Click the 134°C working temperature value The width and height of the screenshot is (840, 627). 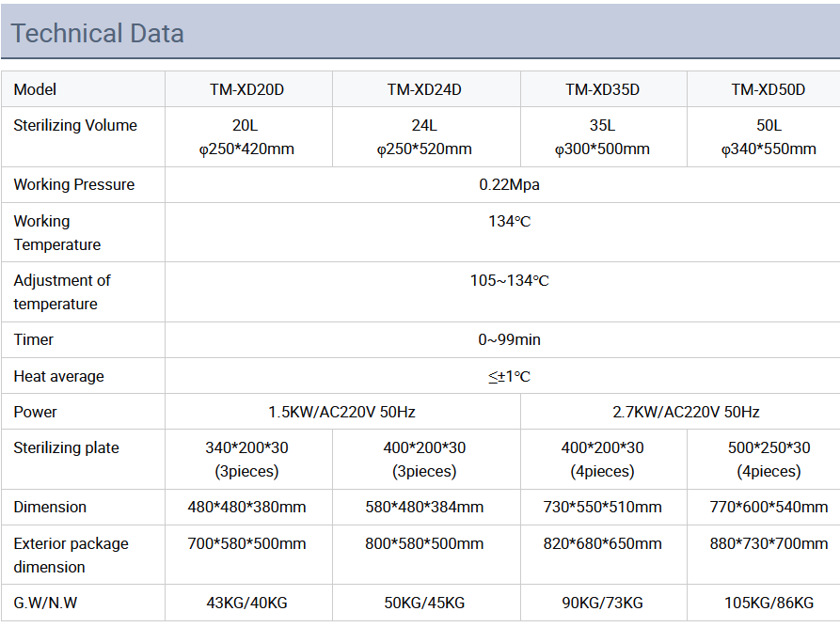click(x=509, y=221)
